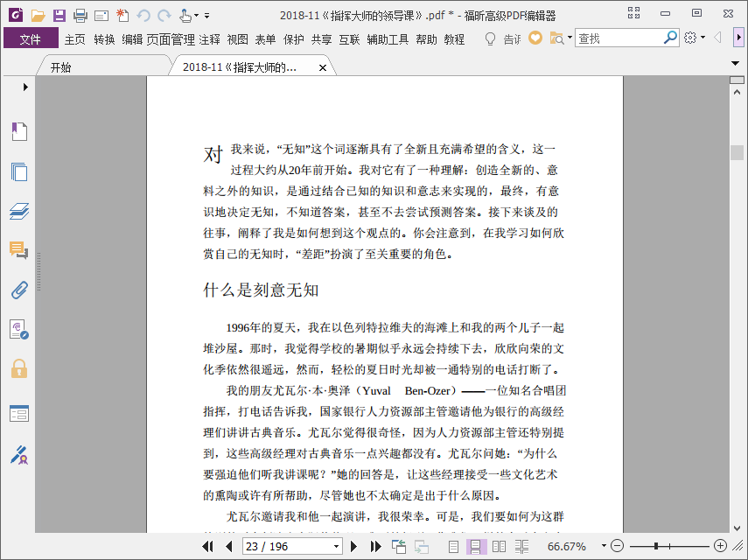This screenshot has height=560, width=748.
Task: Click the email document icon in quick toolbar
Action: [x=101, y=17]
